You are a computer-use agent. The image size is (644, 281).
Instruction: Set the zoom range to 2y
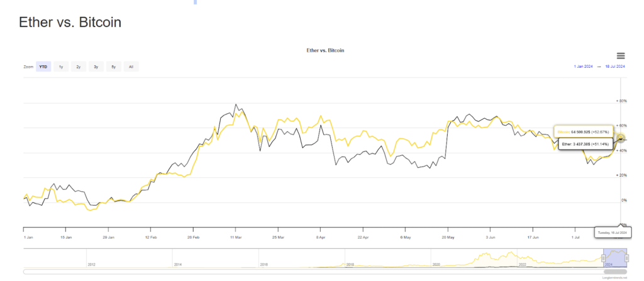click(x=79, y=67)
